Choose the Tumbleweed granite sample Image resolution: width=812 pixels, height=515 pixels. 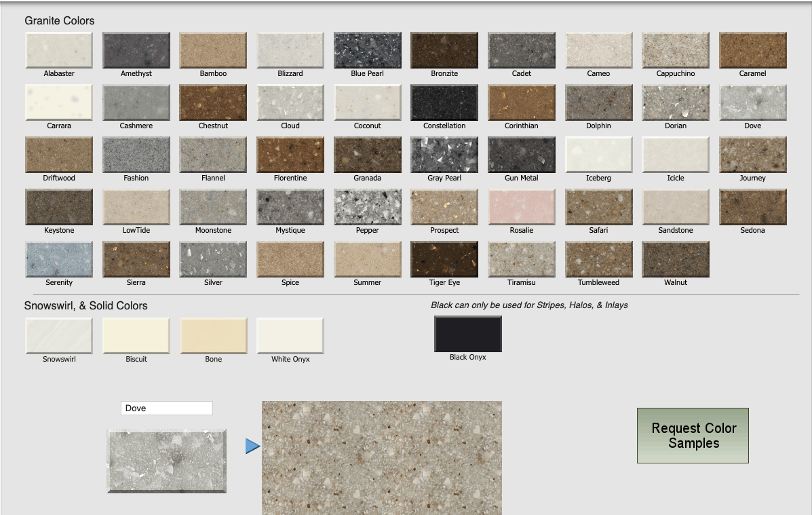coord(598,259)
